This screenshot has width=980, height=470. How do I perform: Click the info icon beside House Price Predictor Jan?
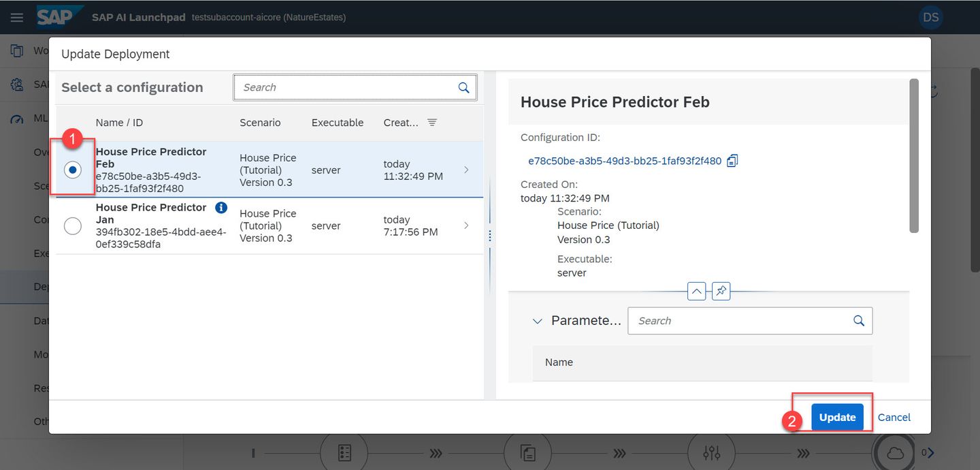coord(220,207)
